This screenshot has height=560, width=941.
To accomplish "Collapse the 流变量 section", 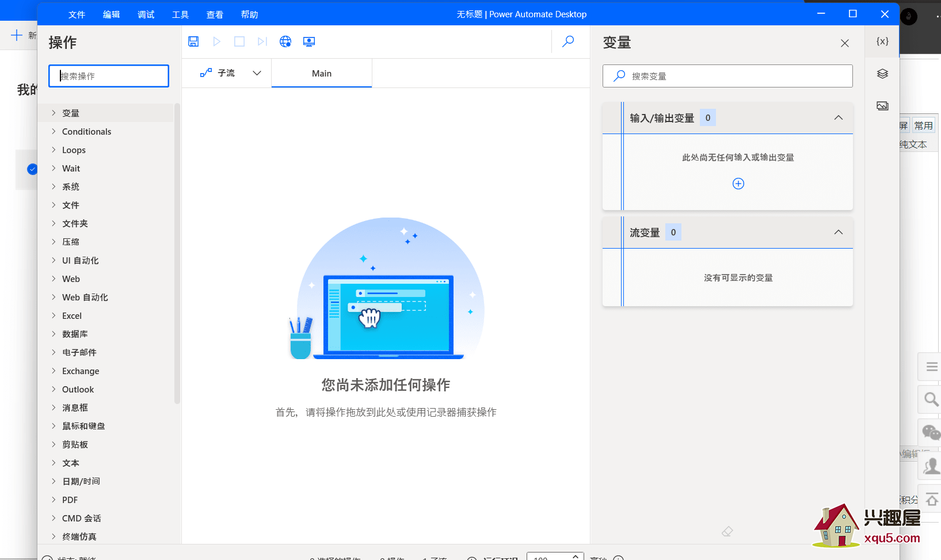I will click(839, 232).
